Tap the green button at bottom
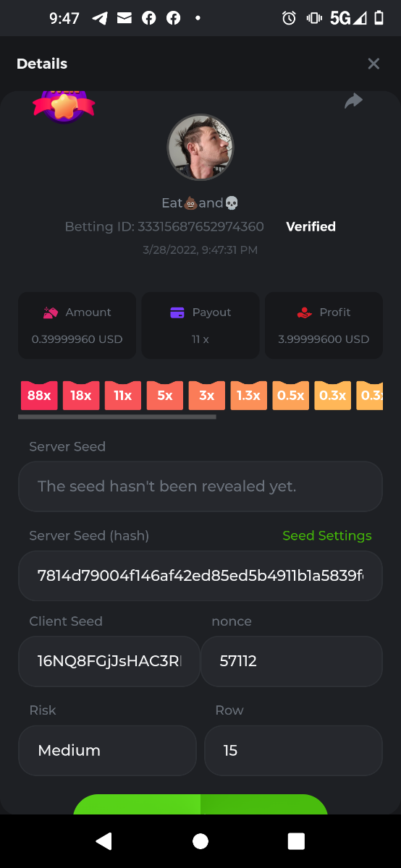Image resolution: width=401 pixels, height=868 pixels. [x=200, y=804]
